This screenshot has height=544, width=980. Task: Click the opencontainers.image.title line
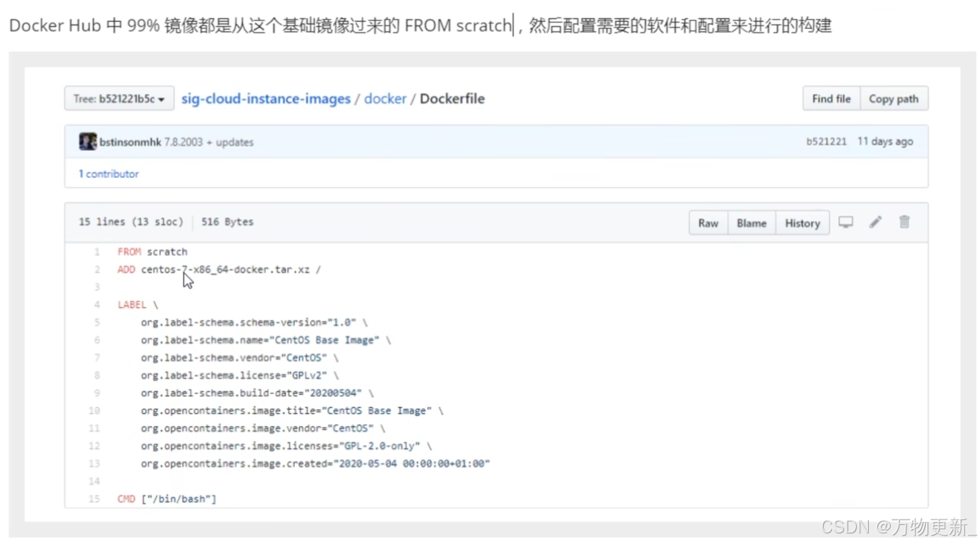(x=292, y=410)
